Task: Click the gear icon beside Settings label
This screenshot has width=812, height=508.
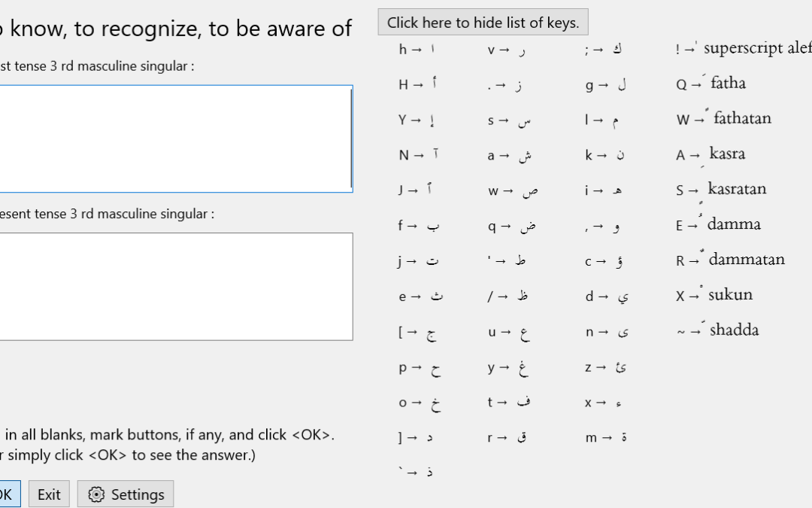Action: click(x=95, y=494)
